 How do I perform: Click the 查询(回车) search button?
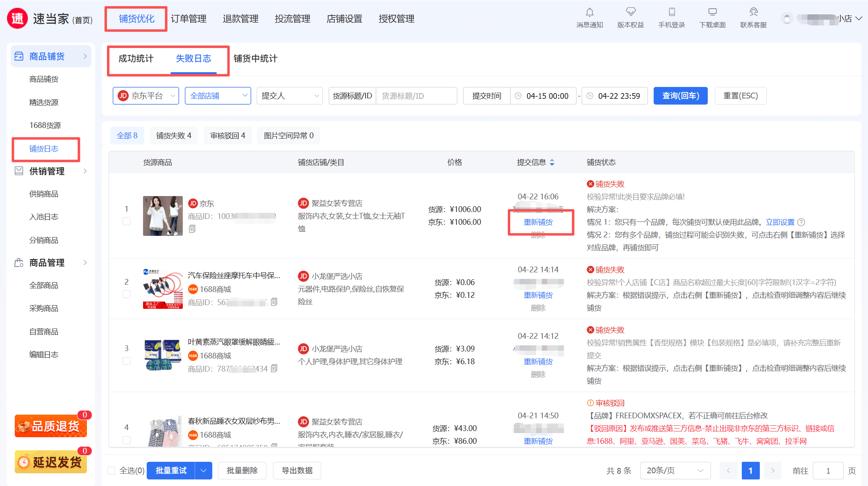tap(680, 96)
